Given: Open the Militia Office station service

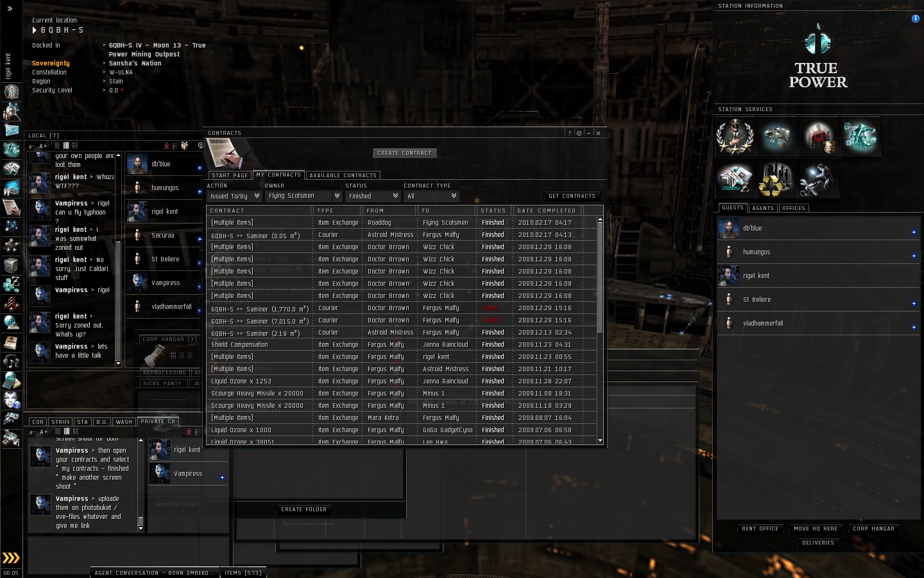Looking at the screenshot, I should coord(735,137).
